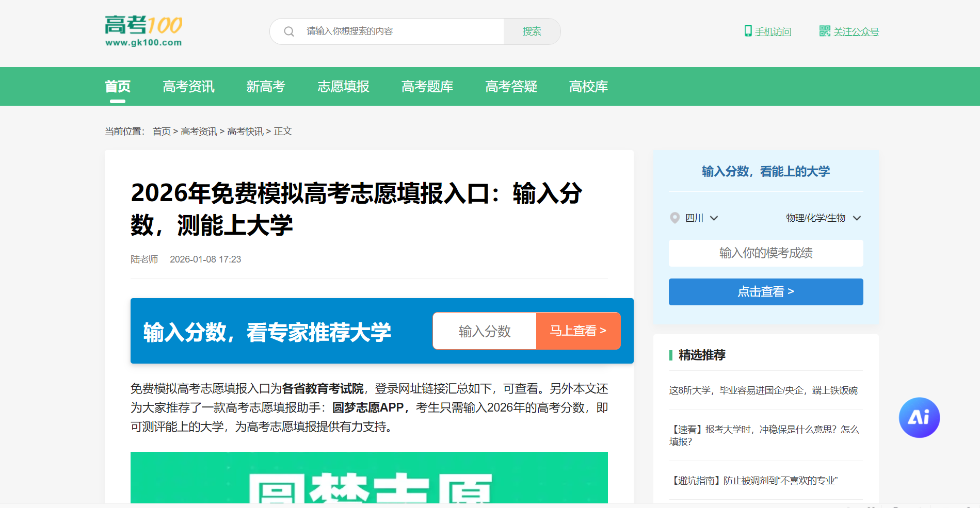Open the article about 这8所大学 国企/央企
This screenshot has height=508, width=980.
tap(763, 390)
